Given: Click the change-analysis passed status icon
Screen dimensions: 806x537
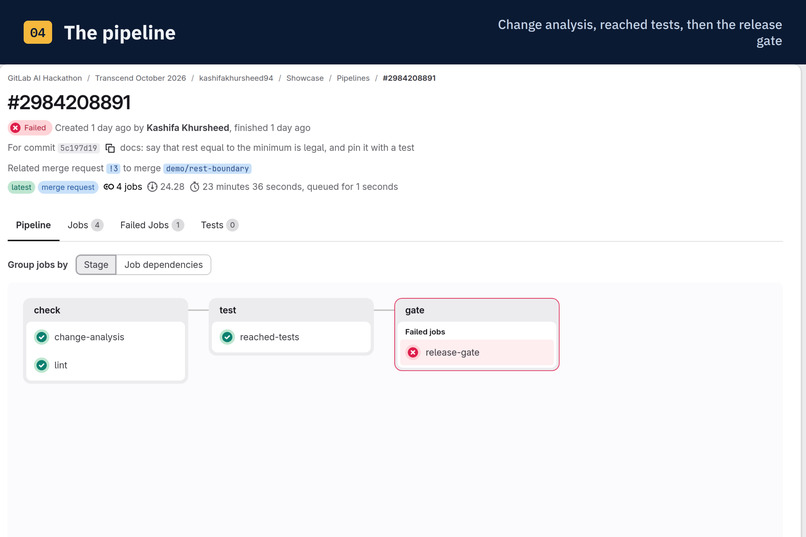Looking at the screenshot, I should coord(42,337).
